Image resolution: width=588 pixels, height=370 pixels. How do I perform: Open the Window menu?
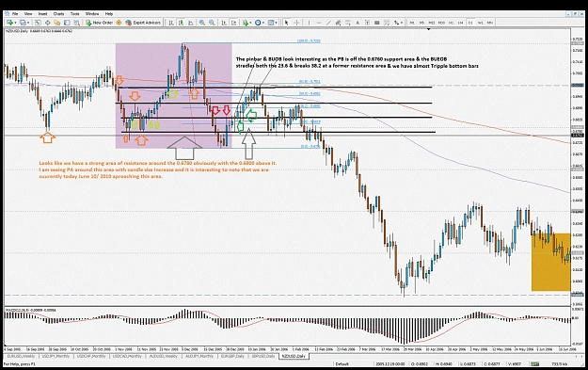[92, 14]
